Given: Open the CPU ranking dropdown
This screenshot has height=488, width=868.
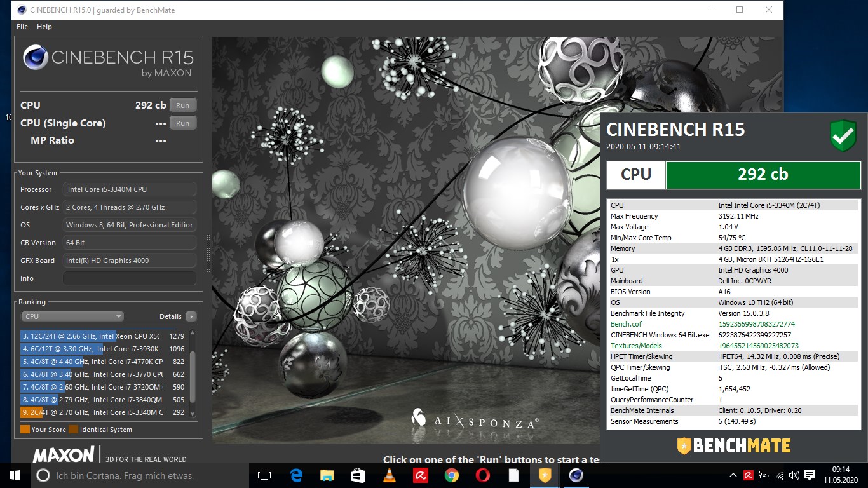Looking at the screenshot, I should [x=72, y=316].
